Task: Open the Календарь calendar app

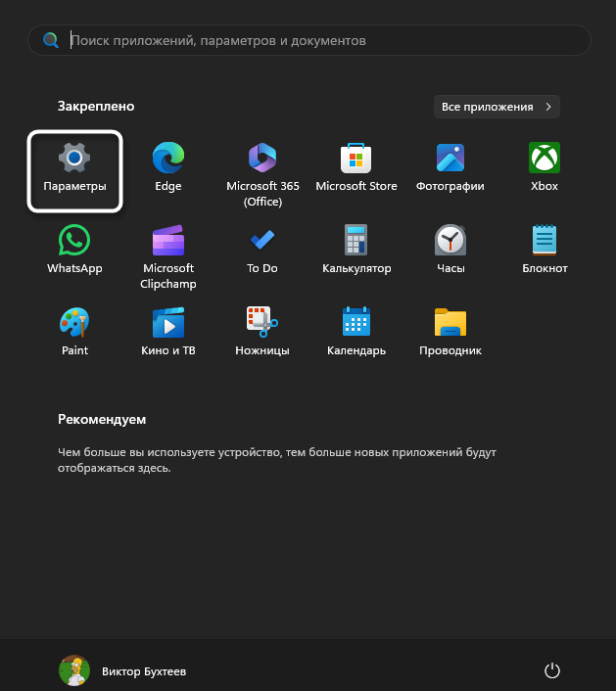Action: [x=356, y=332]
